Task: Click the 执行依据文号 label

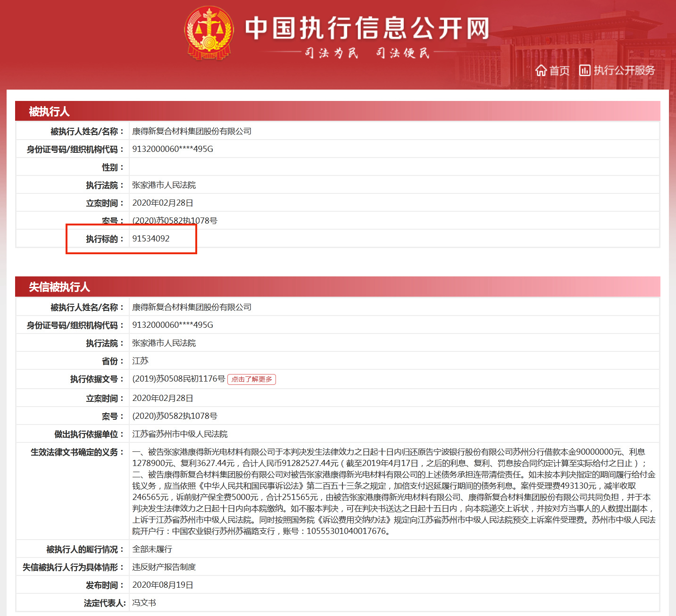Action: 97,379
